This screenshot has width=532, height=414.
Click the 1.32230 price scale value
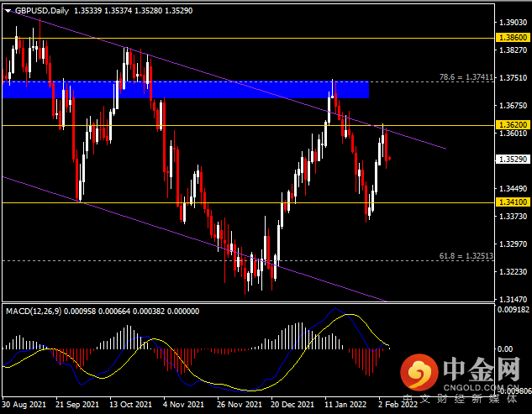(x=514, y=272)
